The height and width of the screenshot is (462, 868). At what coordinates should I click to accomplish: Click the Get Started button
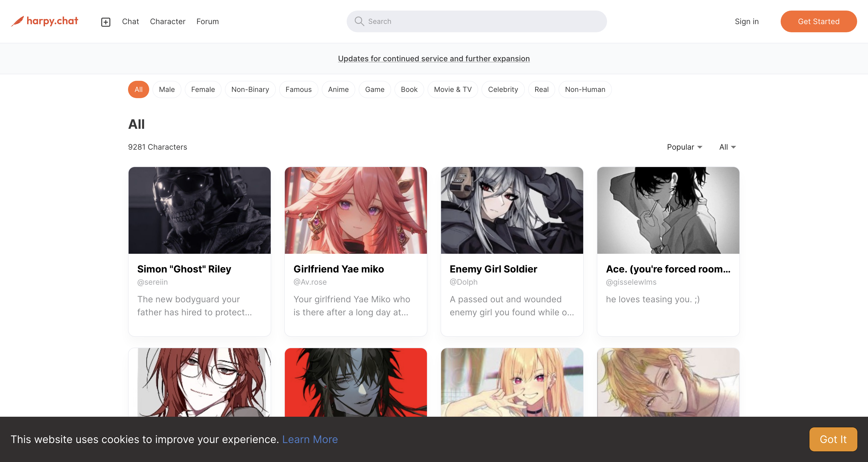point(818,21)
